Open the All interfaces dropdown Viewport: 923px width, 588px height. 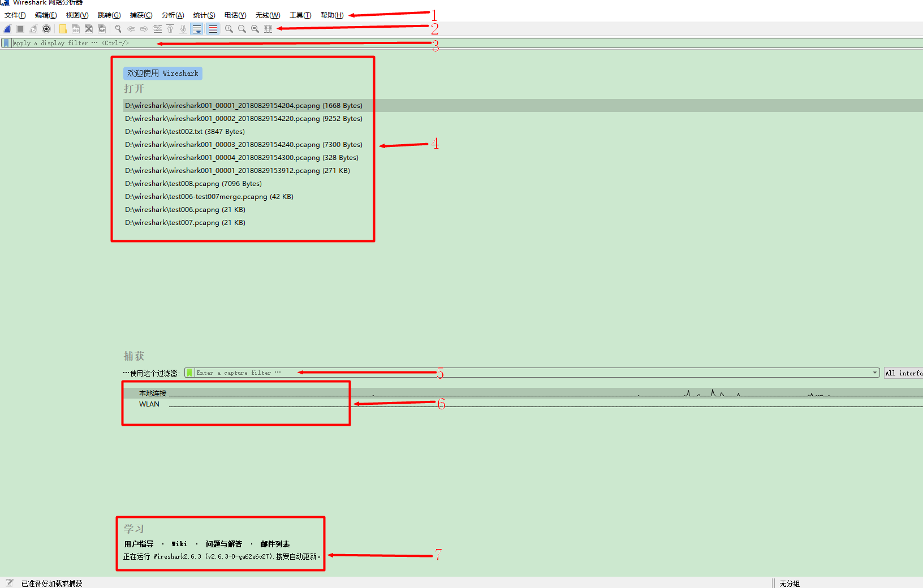click(x=903, y=373)
